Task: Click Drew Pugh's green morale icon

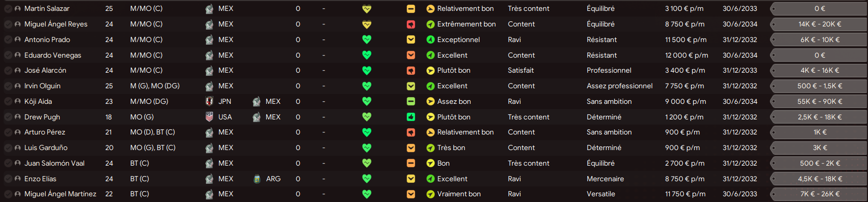Action: [411, 117]
